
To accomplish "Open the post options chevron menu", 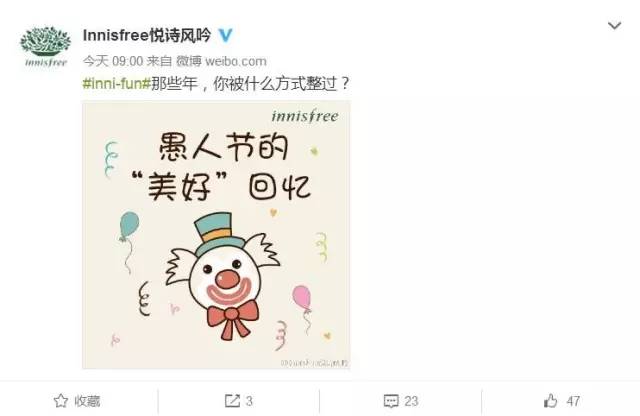I will pos(614,26).
